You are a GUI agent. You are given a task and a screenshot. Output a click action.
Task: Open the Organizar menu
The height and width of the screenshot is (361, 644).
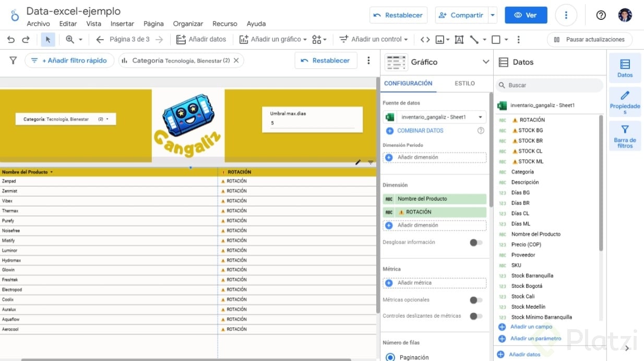pyautogui.click(x=188, y=24)
